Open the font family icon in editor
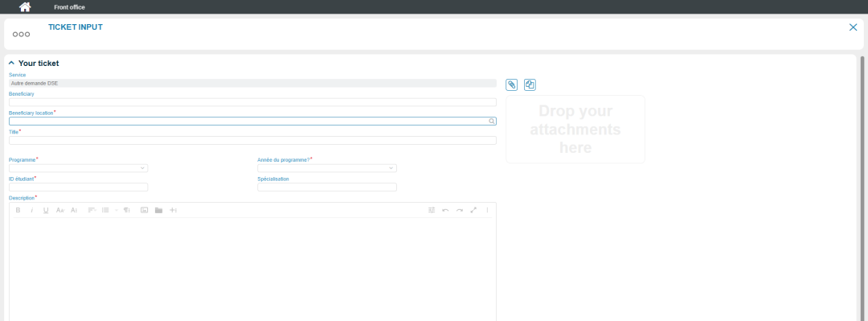 [x=60, y=210]
